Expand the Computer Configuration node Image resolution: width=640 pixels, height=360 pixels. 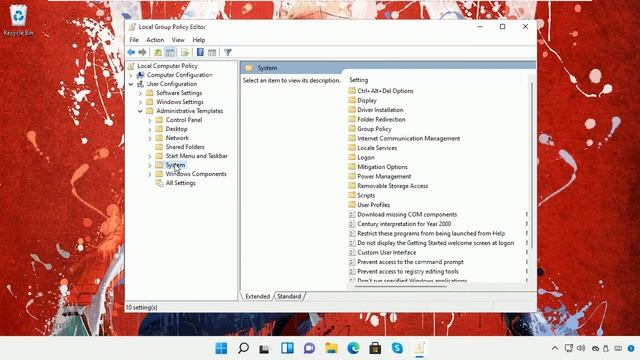tap(131, 75)
